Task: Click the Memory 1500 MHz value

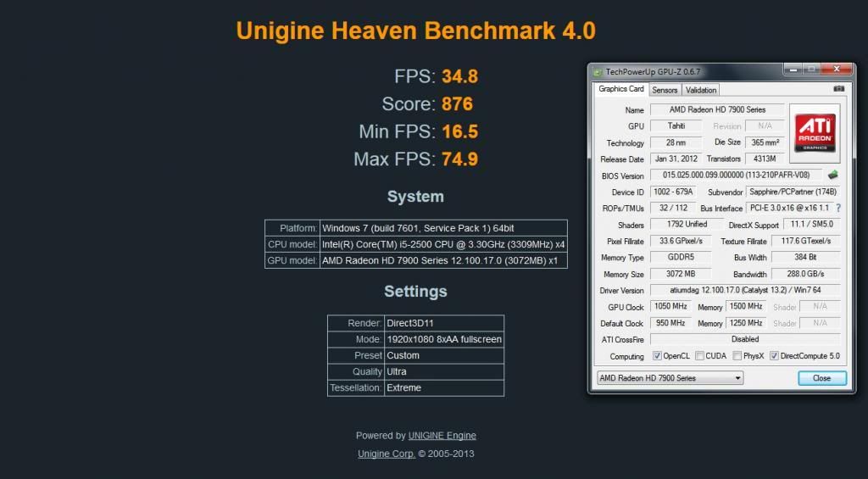Action: (746, 306)
